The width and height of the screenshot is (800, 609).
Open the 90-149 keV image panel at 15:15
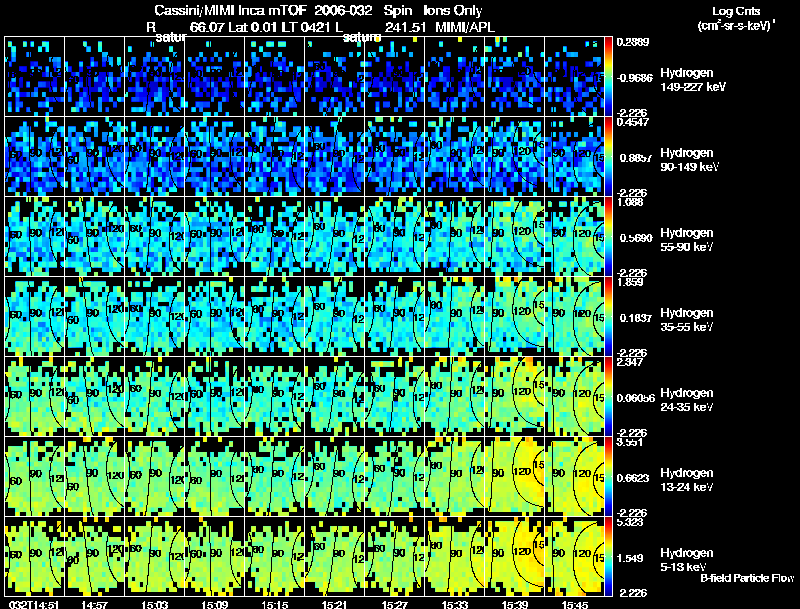(x=274, y=157)
